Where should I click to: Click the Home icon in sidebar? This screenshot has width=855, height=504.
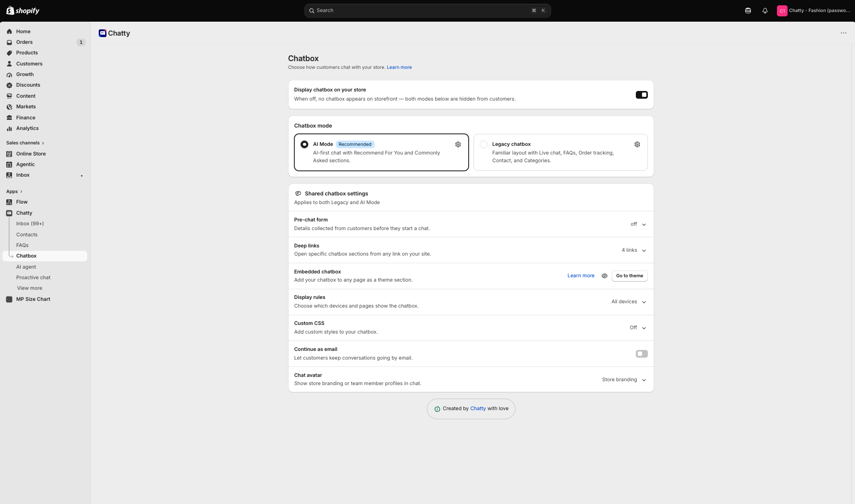9,32
